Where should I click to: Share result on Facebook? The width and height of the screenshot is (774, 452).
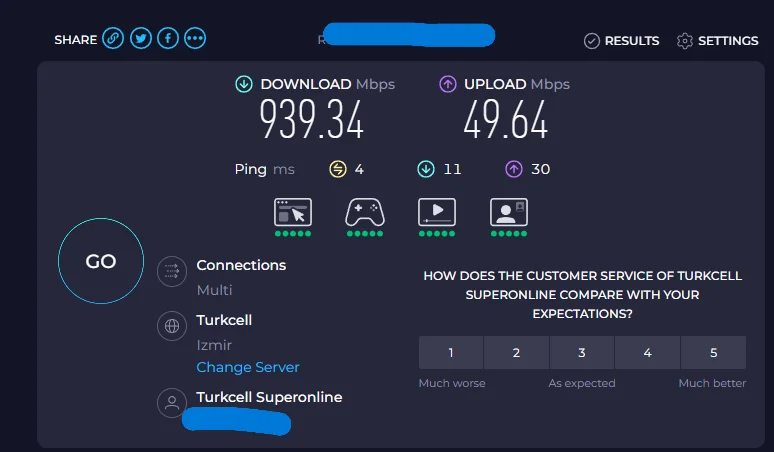pos(168,39)
